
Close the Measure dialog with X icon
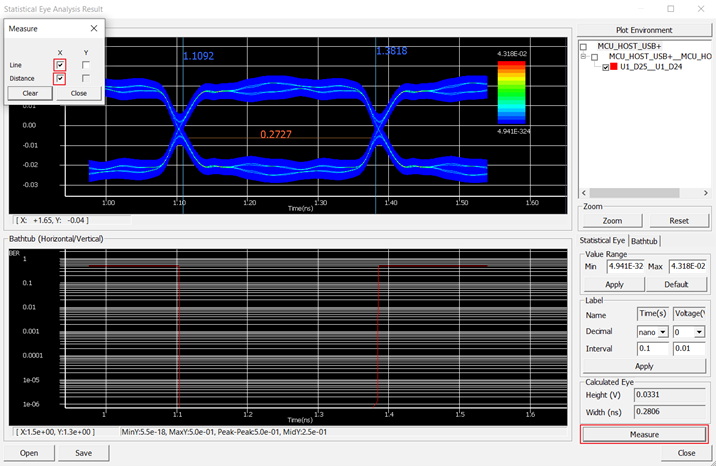[92, 29]
